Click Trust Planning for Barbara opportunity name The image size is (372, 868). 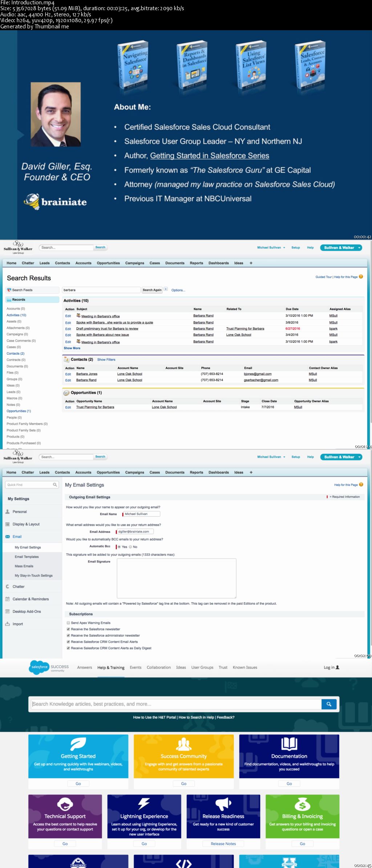[95, 407]
